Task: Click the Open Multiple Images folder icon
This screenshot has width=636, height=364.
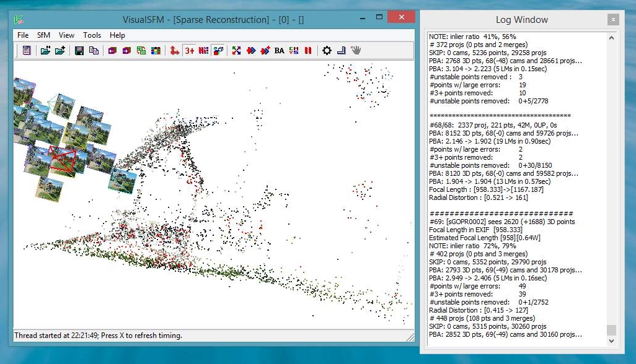Action: (45, 51)
